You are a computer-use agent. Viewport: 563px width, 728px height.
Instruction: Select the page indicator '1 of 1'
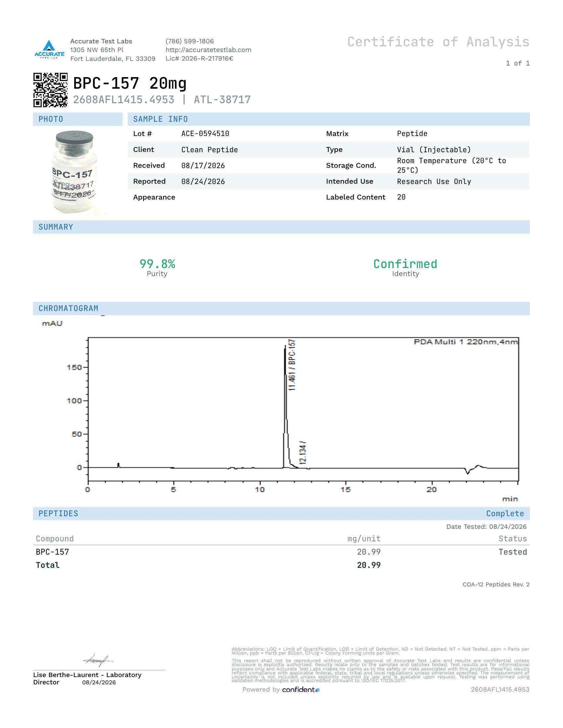[x=518, y=63]
